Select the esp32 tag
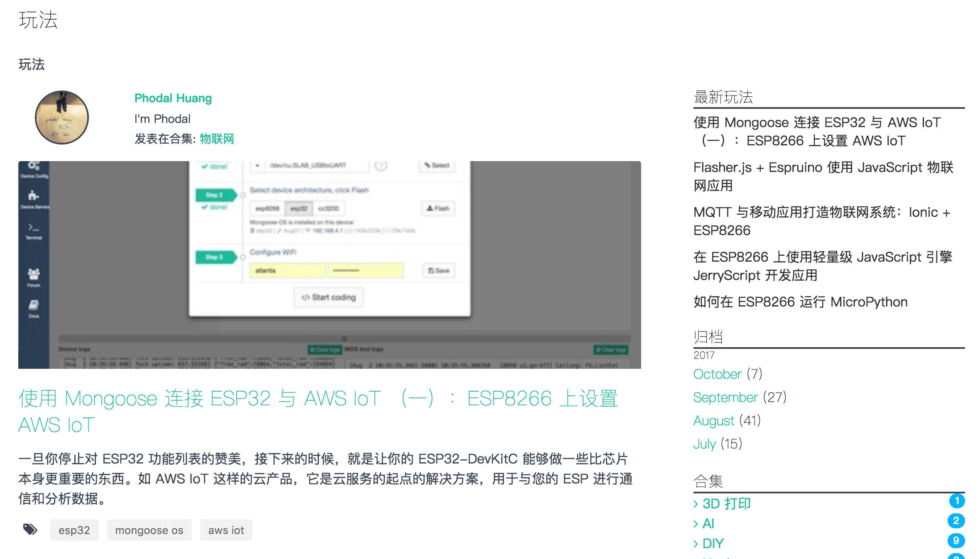This screenshot has width=980, height=559. click(74, 530)
